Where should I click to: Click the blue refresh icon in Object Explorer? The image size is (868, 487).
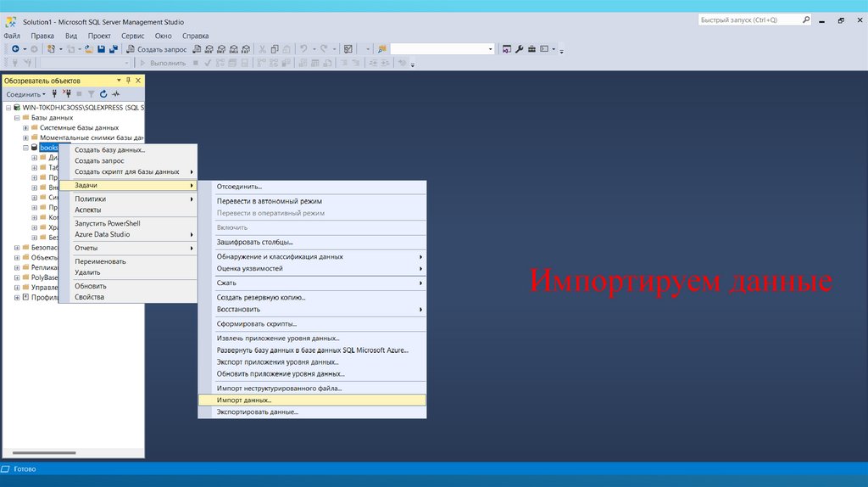point(103,94)
